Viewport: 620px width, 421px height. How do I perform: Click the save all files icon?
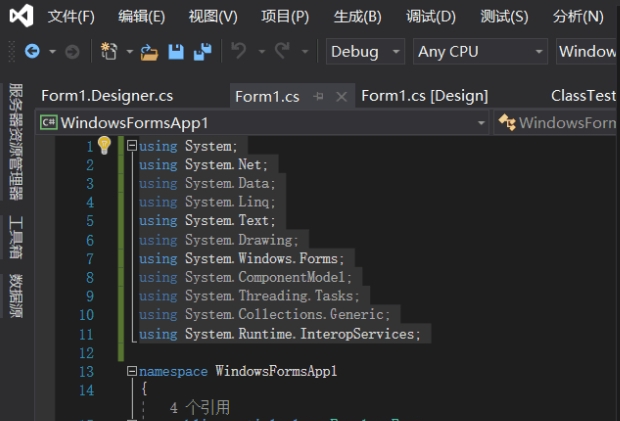point(202,52)
